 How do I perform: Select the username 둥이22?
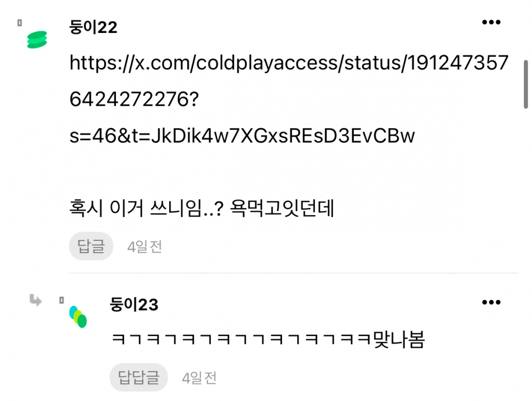point(93,27)
